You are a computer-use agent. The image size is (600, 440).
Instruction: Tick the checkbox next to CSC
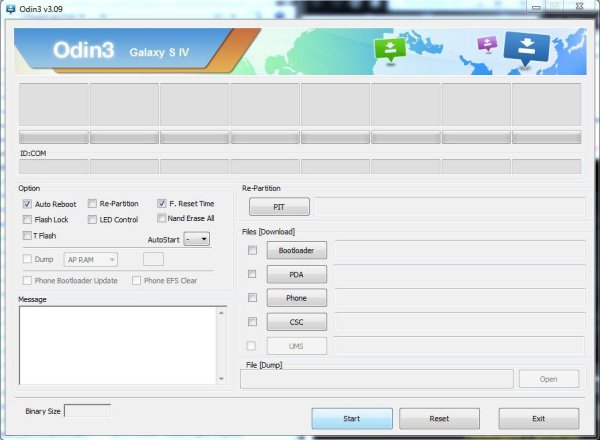pyautogui.click(x=253, y=321)
